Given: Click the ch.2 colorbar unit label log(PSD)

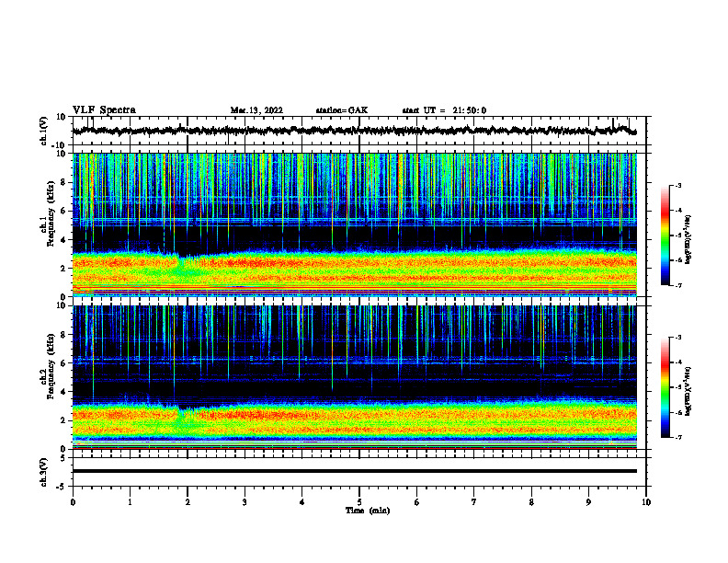Looking at the screenshot, I should [x=688, y=392].
